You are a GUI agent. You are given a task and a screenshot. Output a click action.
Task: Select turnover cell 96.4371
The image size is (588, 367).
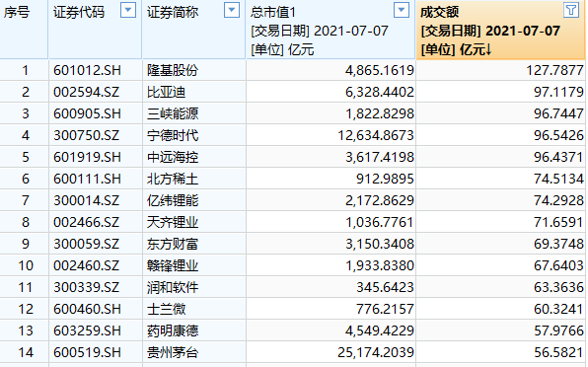(x=500, y=157)
